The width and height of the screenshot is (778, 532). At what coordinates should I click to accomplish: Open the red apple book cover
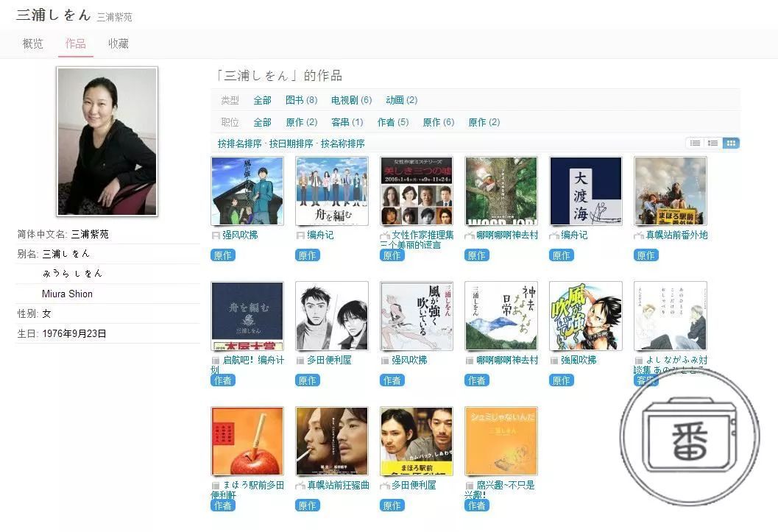coord(247,441)
